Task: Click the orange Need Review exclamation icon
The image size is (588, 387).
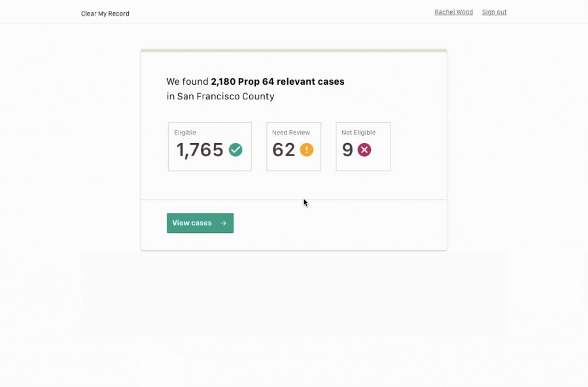Action: pyautogui.click(x=307, y=150)
